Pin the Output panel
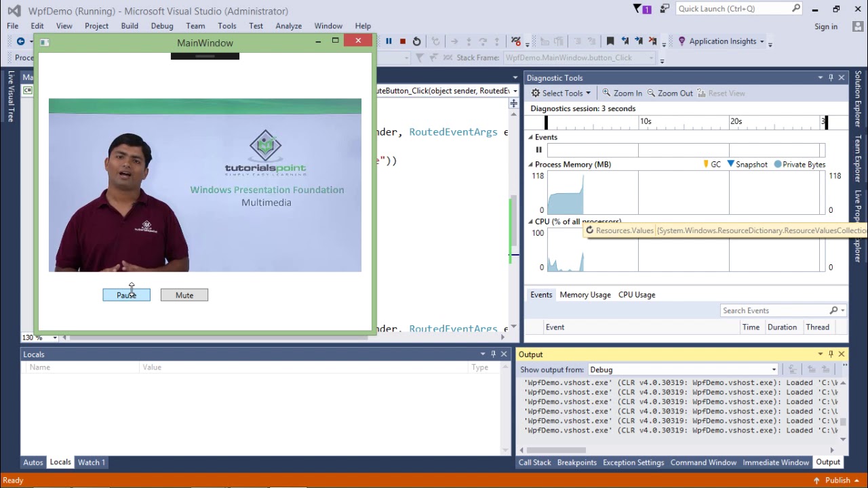868x488 pixels. (831, 354)
